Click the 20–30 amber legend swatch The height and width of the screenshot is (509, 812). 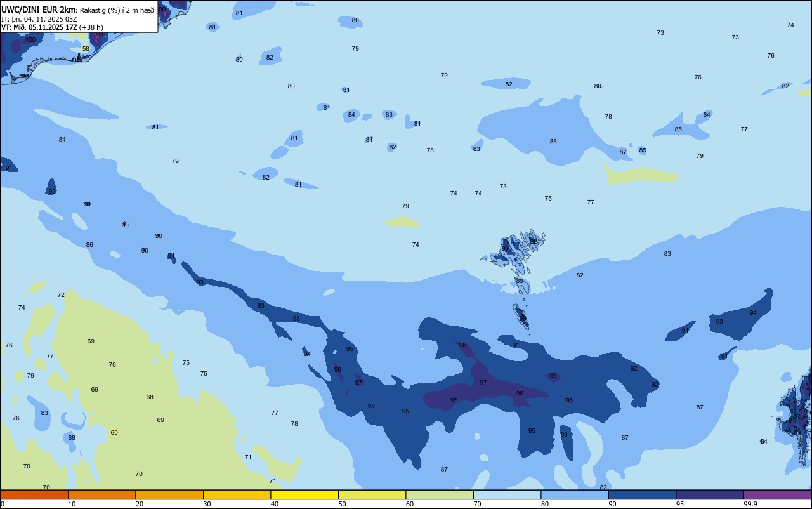pos(169,494)
